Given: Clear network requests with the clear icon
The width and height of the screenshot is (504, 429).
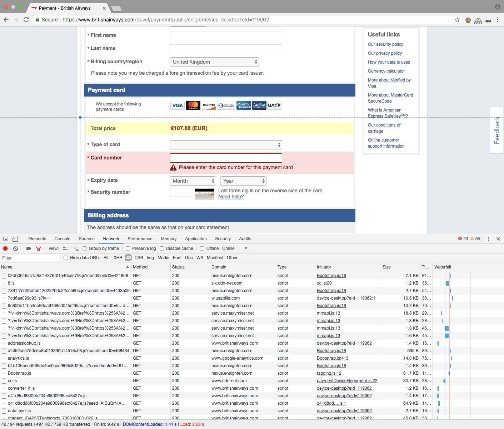Looking at the screenshot, I should tap(15, 248).
